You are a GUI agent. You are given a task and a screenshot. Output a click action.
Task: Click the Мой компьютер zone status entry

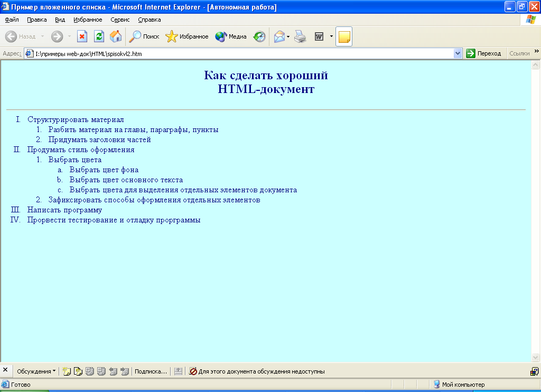[x=459, y=385]
